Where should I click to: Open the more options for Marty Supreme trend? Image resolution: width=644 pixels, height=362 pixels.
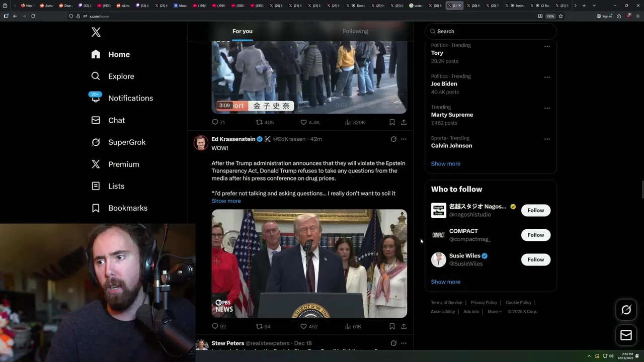[x=547, y=108]
